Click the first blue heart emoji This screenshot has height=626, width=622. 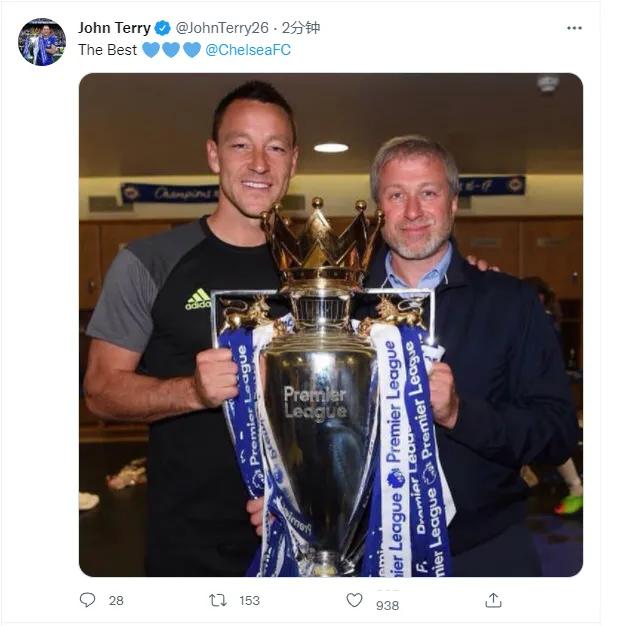coord(151,50)
